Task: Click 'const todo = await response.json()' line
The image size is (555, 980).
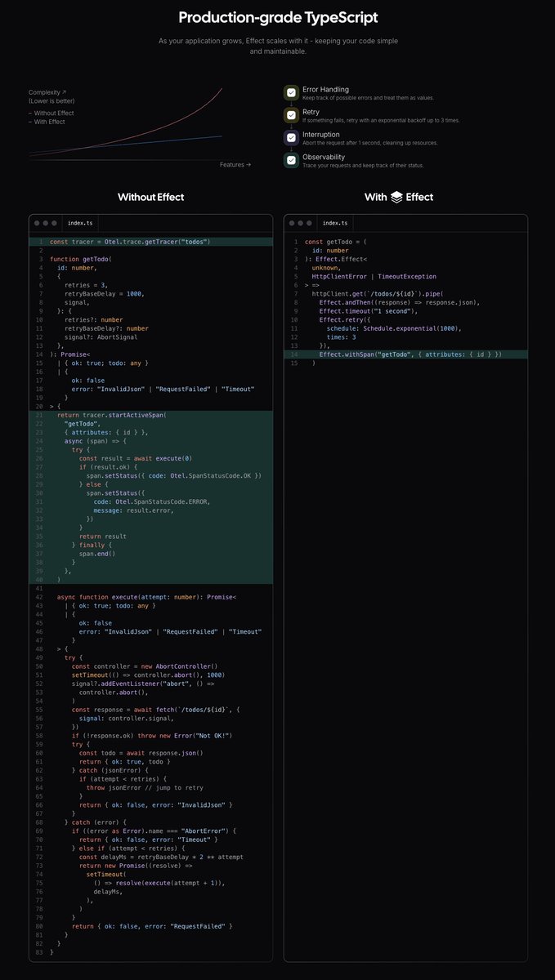Action: pyautogui.click(x=141, y=753)
